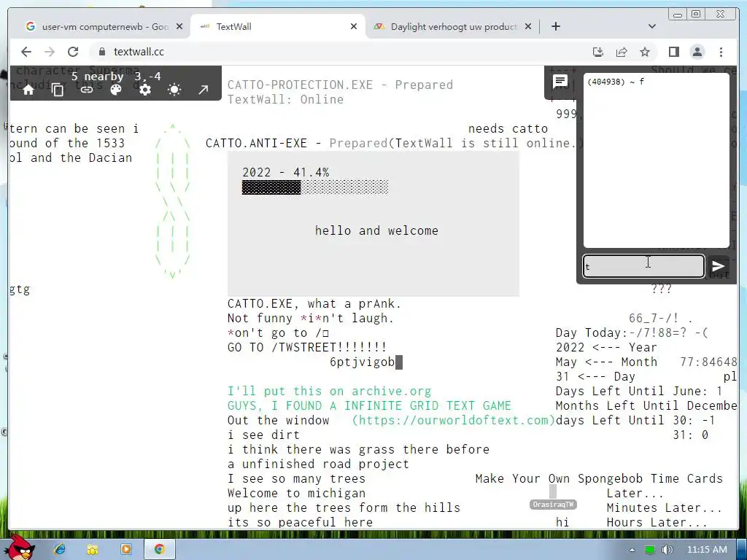747x560 pixels.
Task: Toggle the chat panel icon
Action: [560, 82]
